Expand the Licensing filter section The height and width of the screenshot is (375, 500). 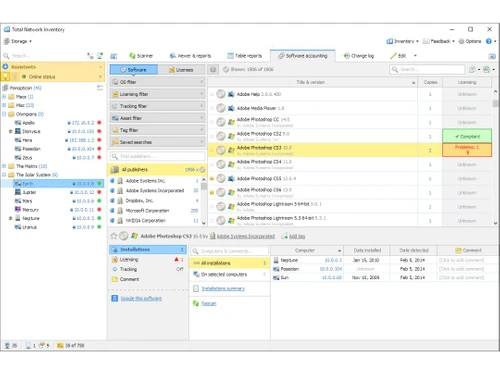(x=157, y=94)
